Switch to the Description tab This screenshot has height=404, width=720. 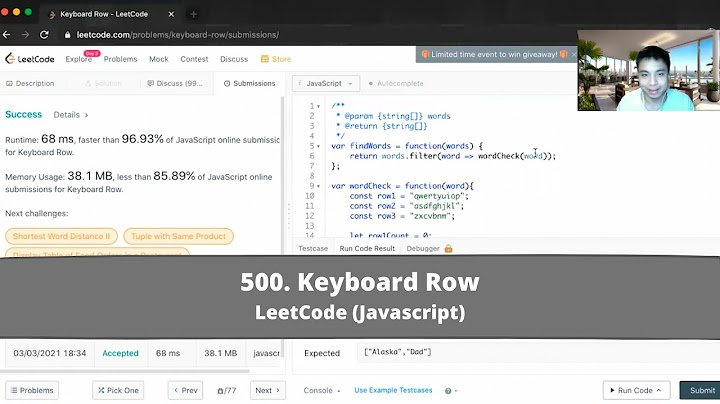click(30, 84)
